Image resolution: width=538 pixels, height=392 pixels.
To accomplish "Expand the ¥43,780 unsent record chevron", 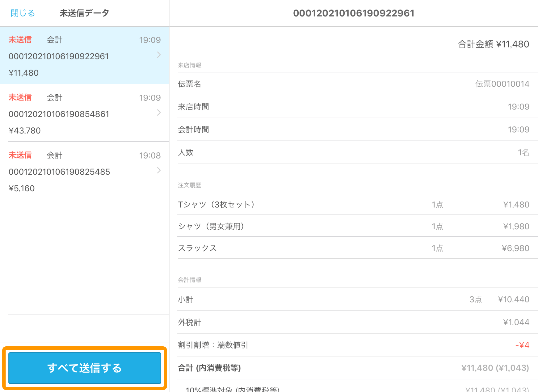I will 159,113.
